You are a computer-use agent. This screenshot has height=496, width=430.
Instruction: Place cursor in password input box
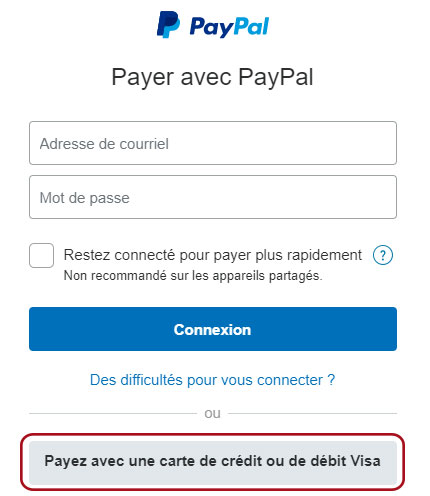click(213, 197)
